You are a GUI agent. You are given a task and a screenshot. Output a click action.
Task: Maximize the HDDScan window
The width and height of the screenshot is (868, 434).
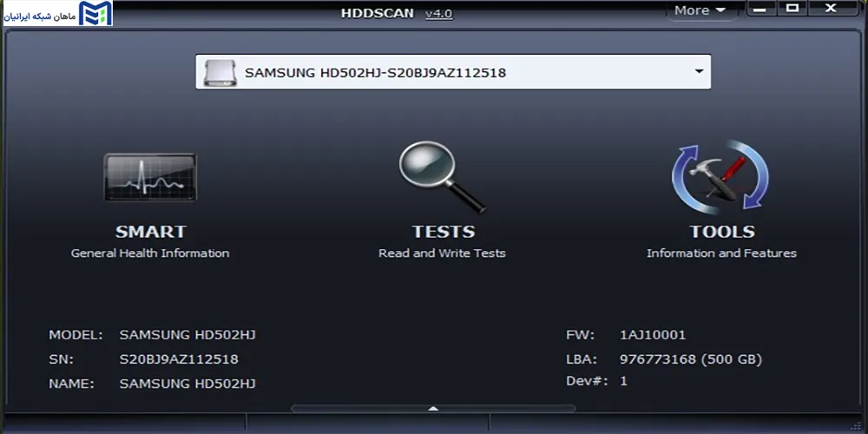(792, 8)
